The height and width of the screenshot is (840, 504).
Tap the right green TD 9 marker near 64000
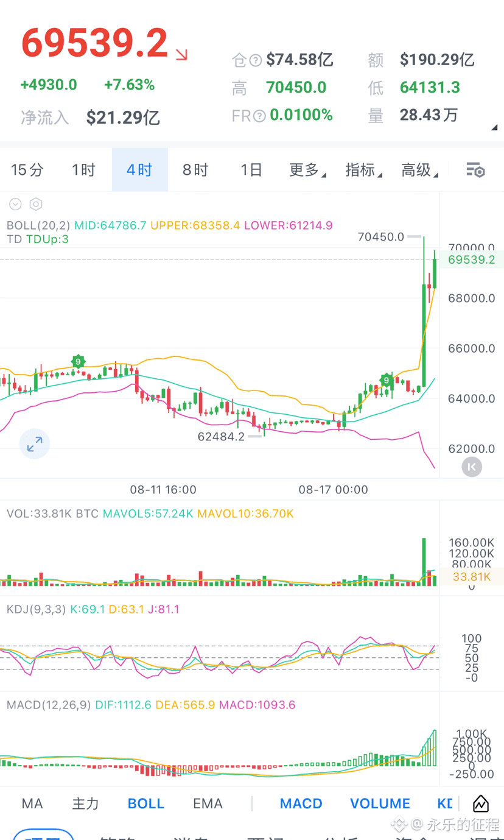(386, 381)
